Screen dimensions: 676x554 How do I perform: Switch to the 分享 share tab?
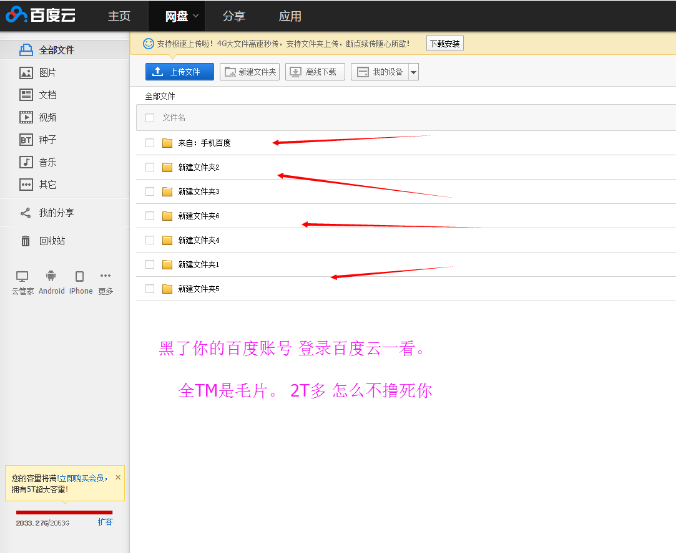[234, 16]
